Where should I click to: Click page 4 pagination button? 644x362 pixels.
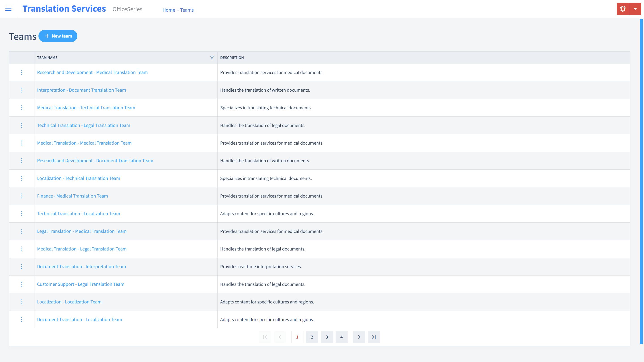[x=341, y=337]
